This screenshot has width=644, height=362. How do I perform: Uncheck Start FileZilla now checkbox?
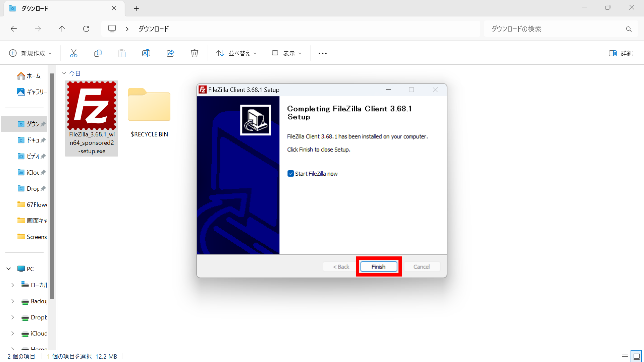coord(291,174)
